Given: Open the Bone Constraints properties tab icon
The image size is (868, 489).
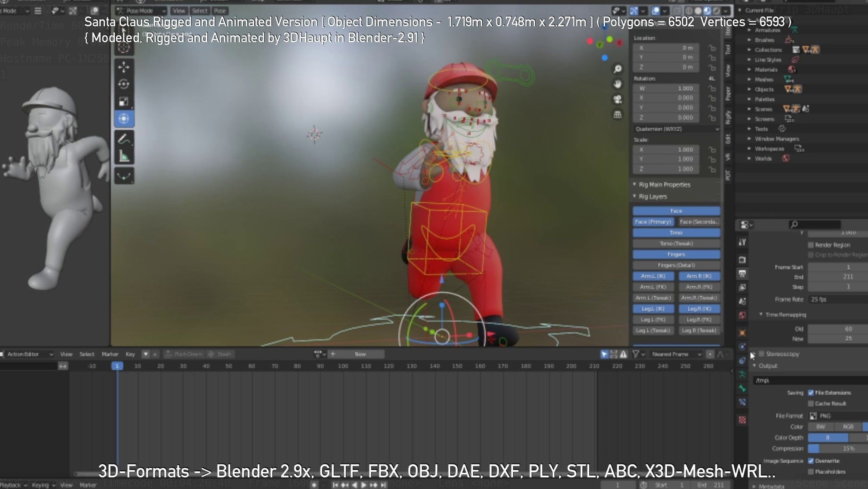Looking at the screenshot, I should 742,402.
